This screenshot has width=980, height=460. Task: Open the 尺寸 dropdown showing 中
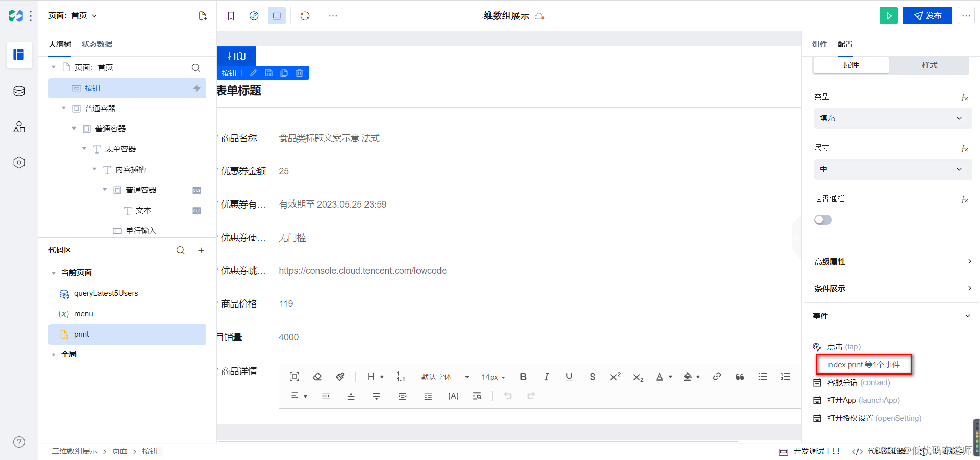[893, 169]
